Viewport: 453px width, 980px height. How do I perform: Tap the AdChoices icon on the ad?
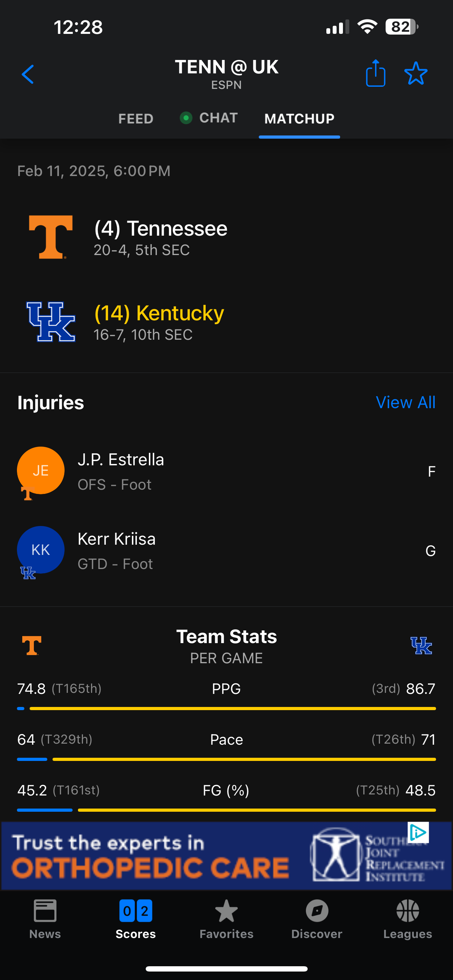coord(418,833)
